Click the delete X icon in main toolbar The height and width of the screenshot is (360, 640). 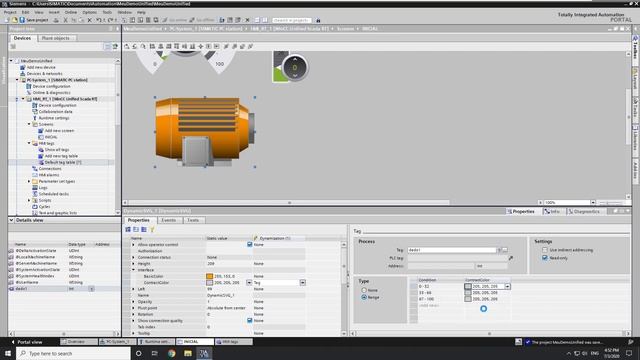click(x=89, y=20)
